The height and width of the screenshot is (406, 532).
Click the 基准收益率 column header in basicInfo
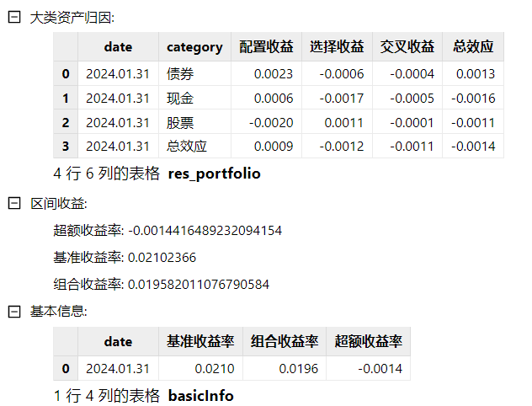[x=200, y=342]
